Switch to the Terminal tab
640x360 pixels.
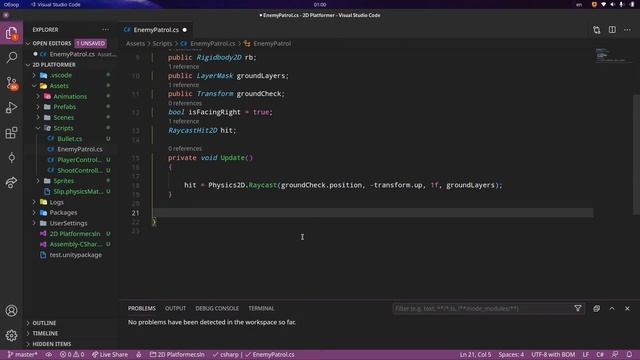[x=261, y=309]
